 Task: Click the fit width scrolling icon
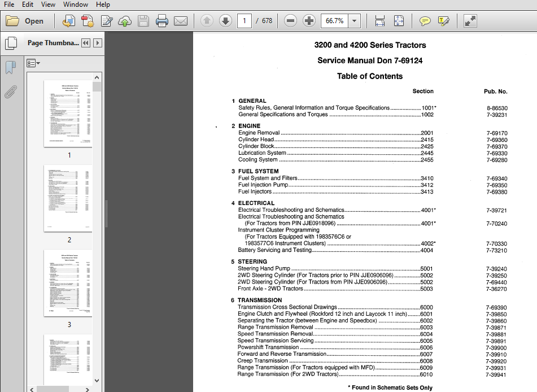[x=380, y=21]
